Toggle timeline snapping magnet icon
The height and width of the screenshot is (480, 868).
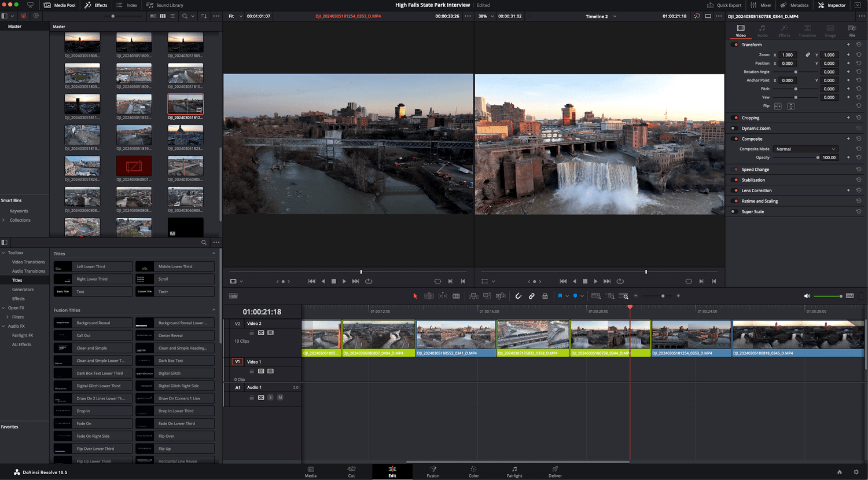tap(518, 296)
